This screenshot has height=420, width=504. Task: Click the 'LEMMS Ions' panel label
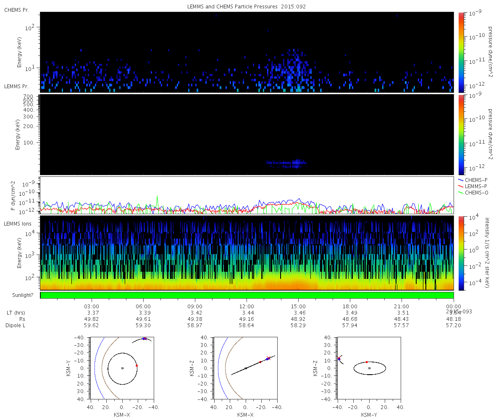click(x=17, y=223)
